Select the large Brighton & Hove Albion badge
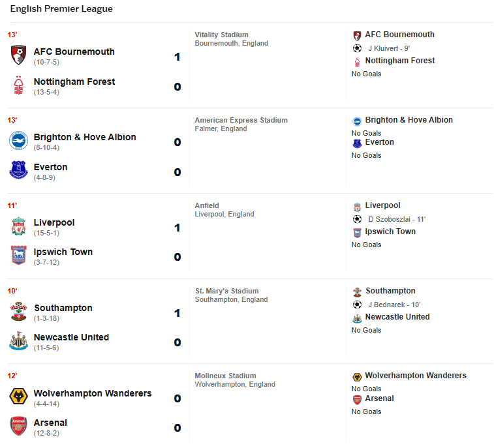This screenshot has width=494, height=448. click(x=18, y=140)
